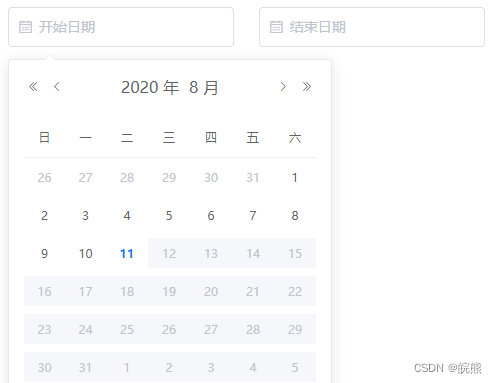The width and height of the screenshot is (497, 383).
Task: Click weekday header 日
Action: tap(44, 137)
